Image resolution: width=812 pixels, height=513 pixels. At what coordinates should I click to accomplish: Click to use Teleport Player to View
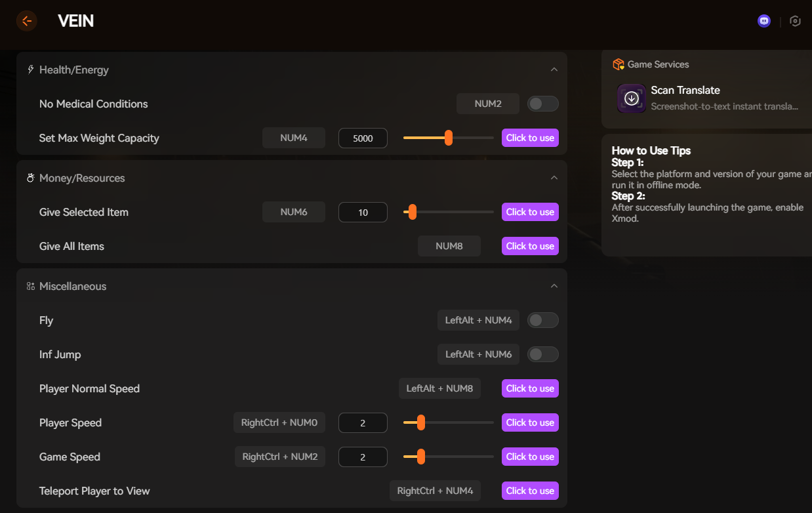530,491
